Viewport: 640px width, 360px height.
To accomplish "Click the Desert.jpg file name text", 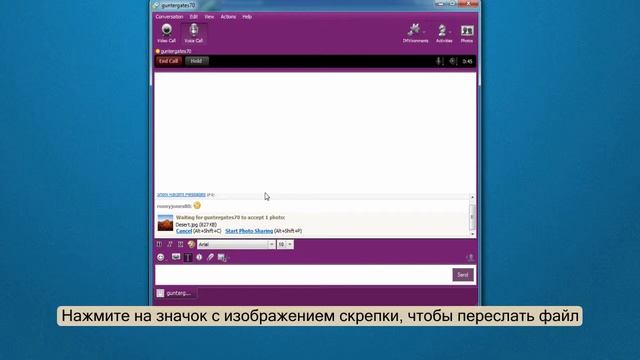I will pyautogui.click(x=187, y=225).
